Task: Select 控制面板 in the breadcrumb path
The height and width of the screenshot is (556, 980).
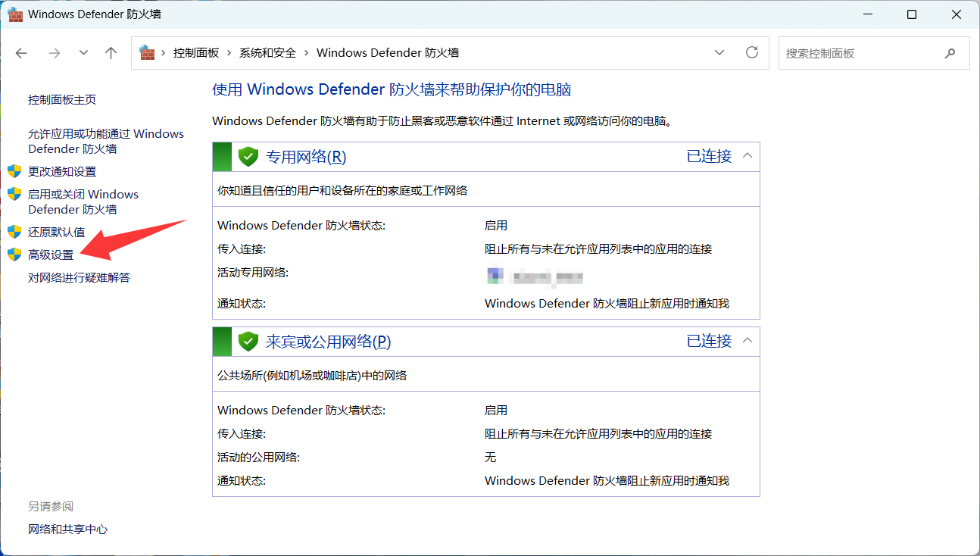Action: pyautogui.click(x=195, y=52)
